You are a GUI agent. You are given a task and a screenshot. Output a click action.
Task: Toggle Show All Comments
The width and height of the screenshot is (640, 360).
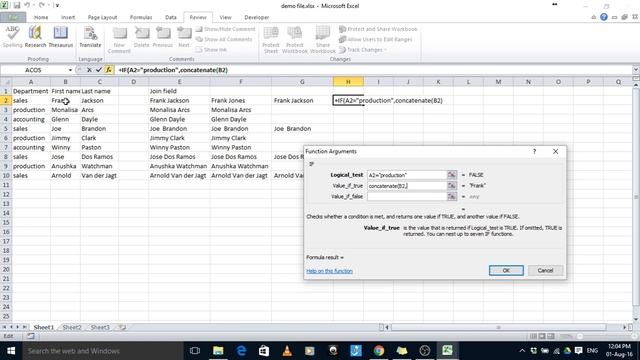coord(224,40)
